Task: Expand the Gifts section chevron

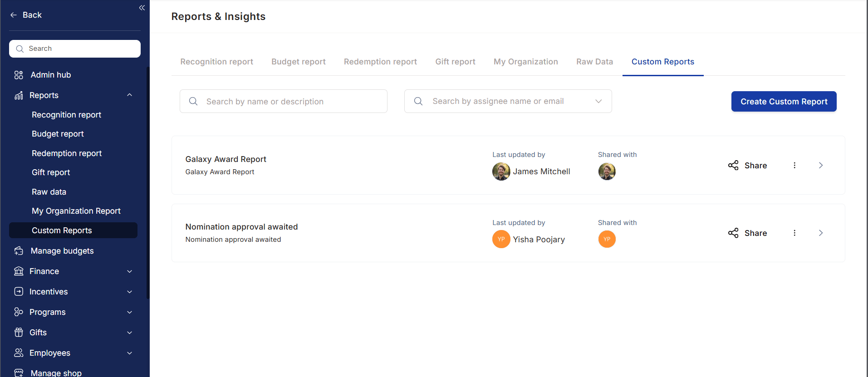Action: (x=130, y=333)
